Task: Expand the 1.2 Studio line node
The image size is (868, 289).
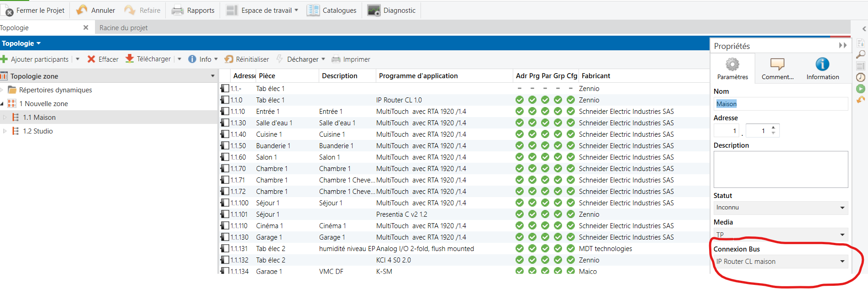Action: (x=5, y=131)
